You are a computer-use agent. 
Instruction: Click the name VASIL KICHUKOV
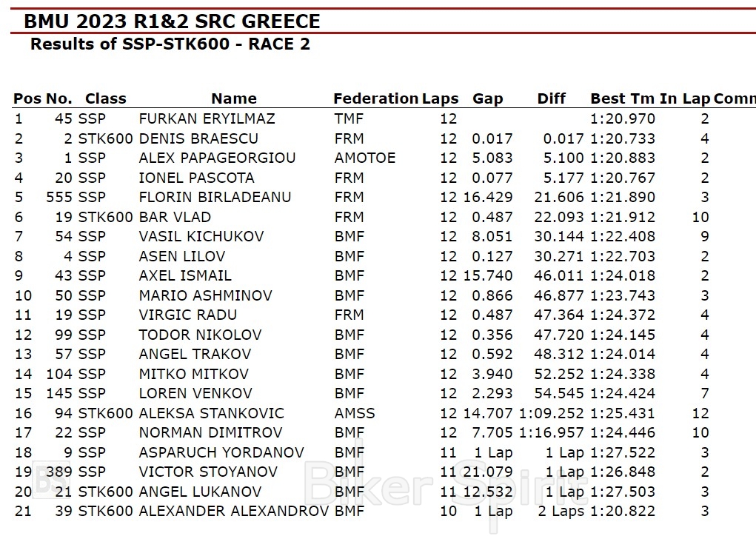tap(201, 236)
